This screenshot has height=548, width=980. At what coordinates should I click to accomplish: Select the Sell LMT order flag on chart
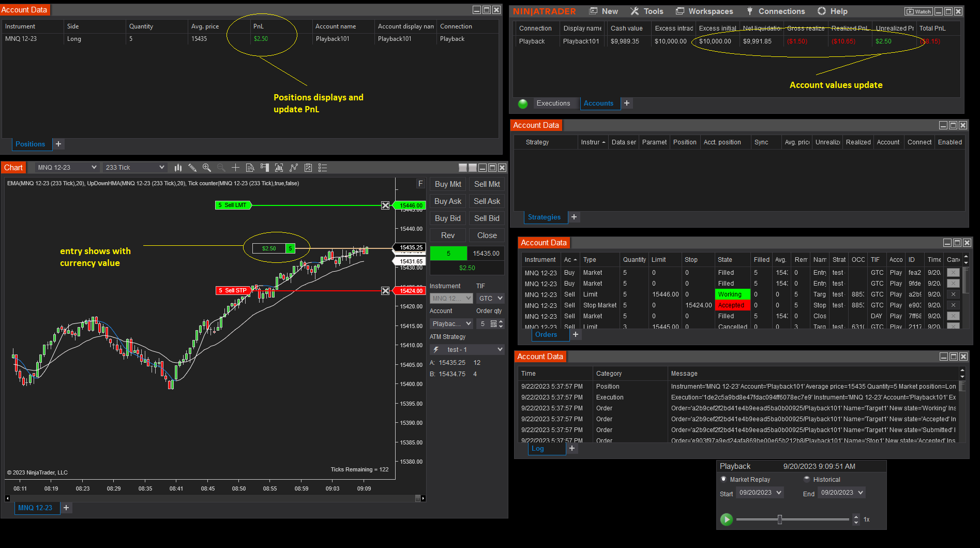click(233, 205)
